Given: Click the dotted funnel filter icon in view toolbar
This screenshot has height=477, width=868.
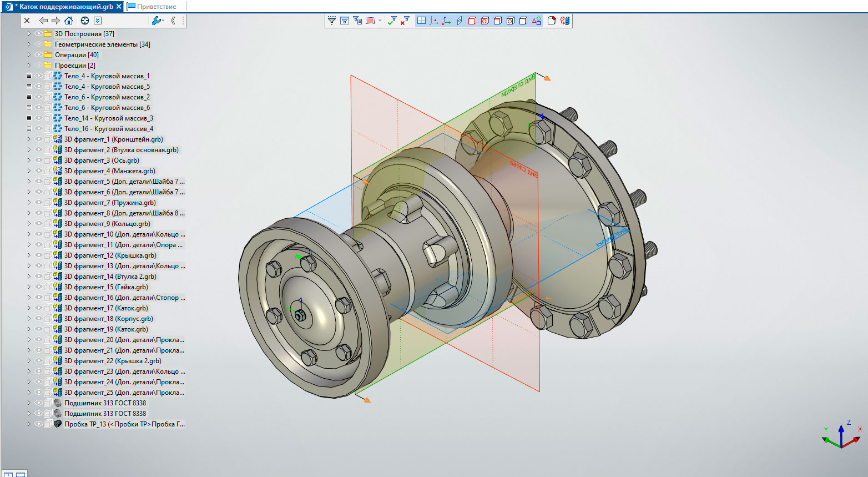Looking at the screenshot, I should coord(331,21).
